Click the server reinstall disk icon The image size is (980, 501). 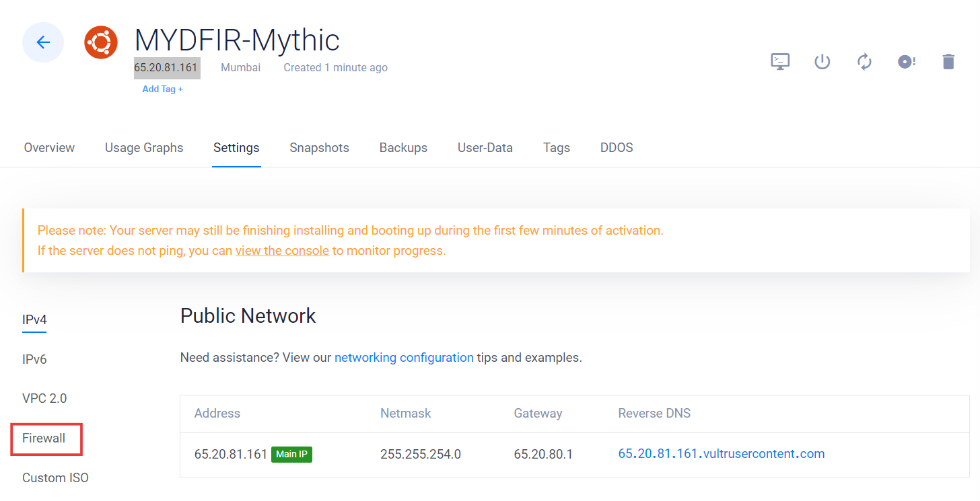click(x=906, y=62)
